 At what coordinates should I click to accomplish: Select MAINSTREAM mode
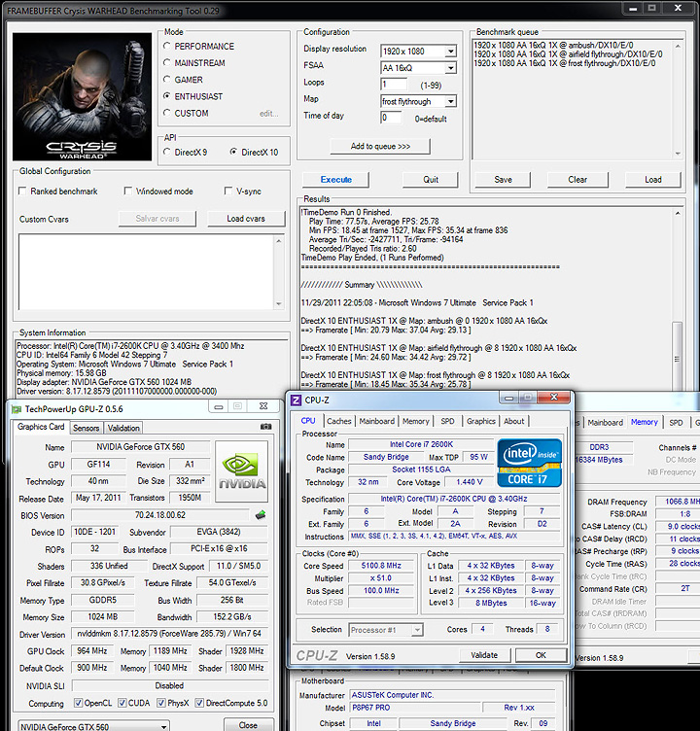pos(167,62)
